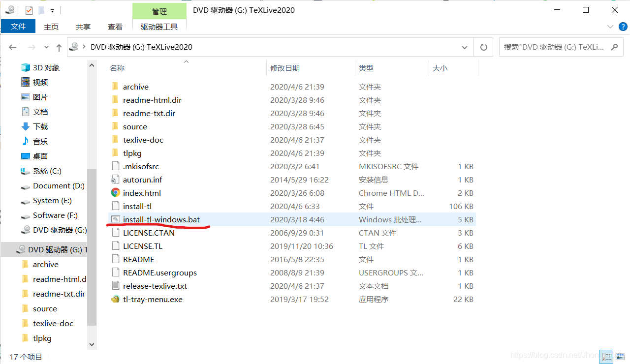Open the 主页 ribbon tab

(51, 27)
